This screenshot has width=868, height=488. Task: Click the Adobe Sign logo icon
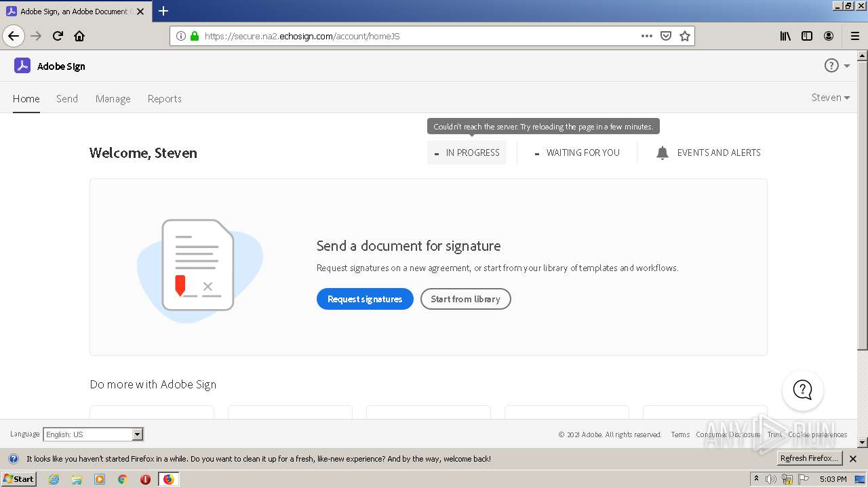(22, 66)
